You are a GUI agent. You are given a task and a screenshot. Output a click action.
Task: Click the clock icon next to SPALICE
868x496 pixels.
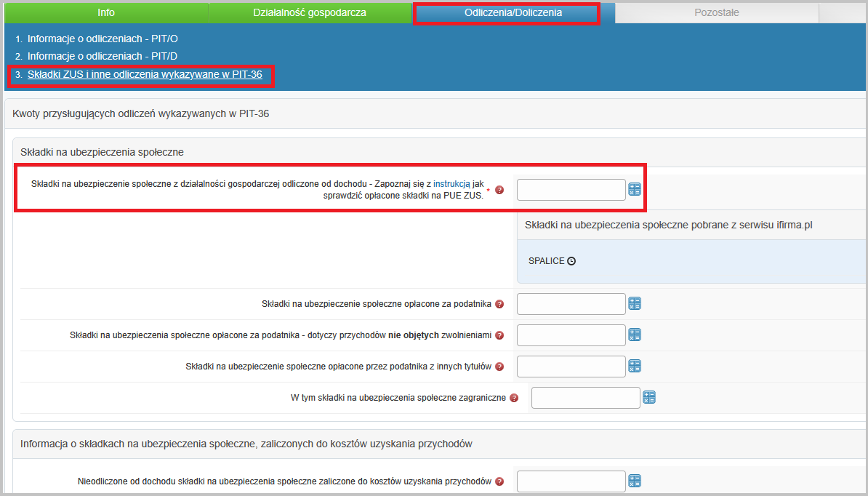[571, 261]
